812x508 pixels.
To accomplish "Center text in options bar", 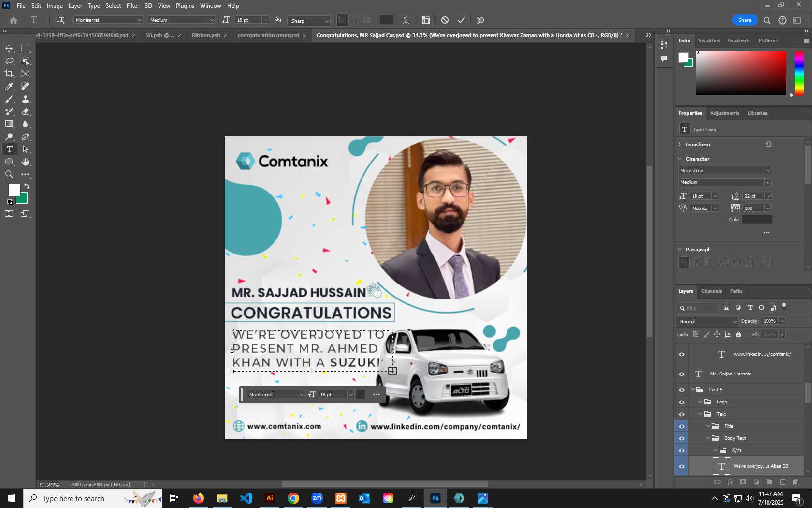I will [355, 20].
